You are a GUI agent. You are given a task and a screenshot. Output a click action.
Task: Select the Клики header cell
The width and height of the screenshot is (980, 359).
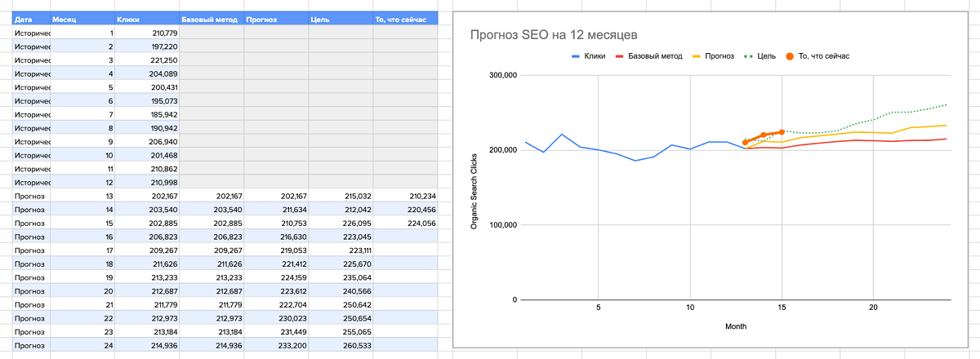pos(147,18)
